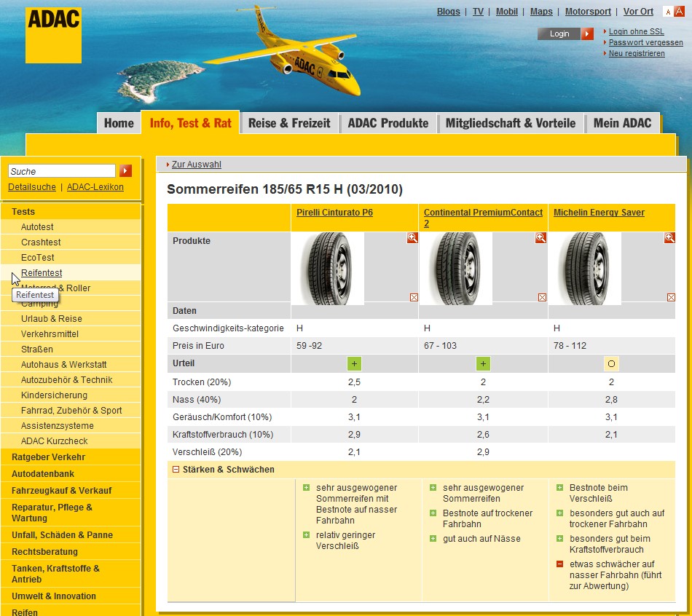This screenshot has height=616, width=692.
Task: Open Ratgeber Verkehr sidebar section
Action: 71,457
